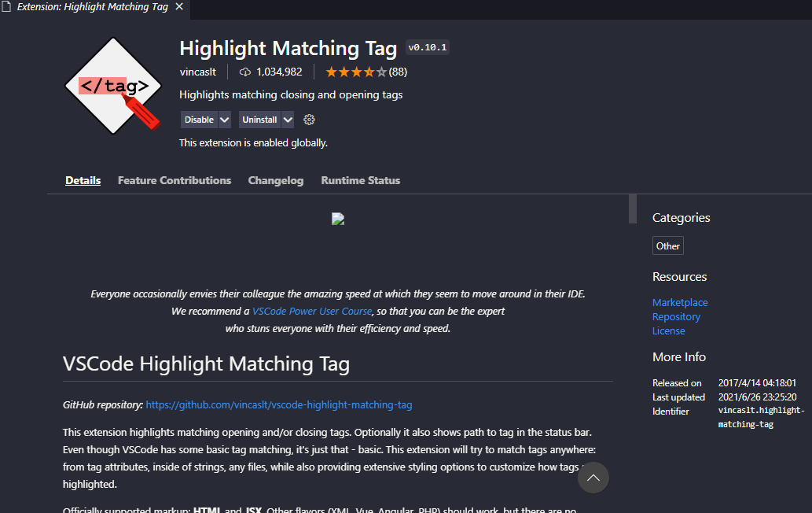812x513 pixels.
Task: Select the Other category badge
Action: (x=668, y=245)
